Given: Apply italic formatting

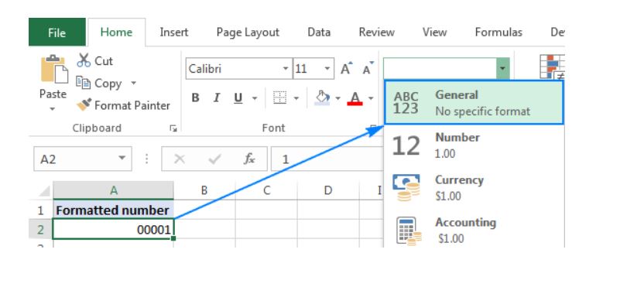Looking at the screenshot, I should coord(217,97).
